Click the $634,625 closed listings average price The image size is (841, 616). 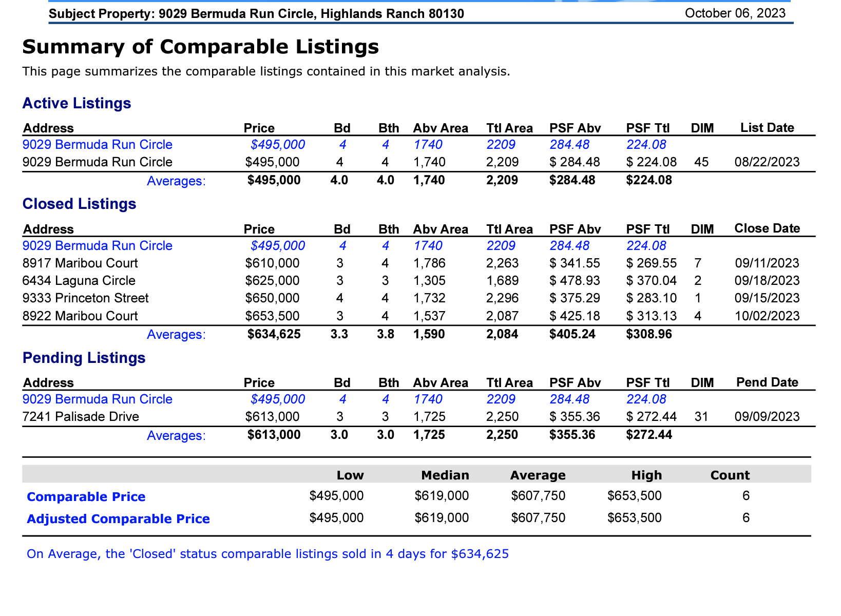point(274,334)
